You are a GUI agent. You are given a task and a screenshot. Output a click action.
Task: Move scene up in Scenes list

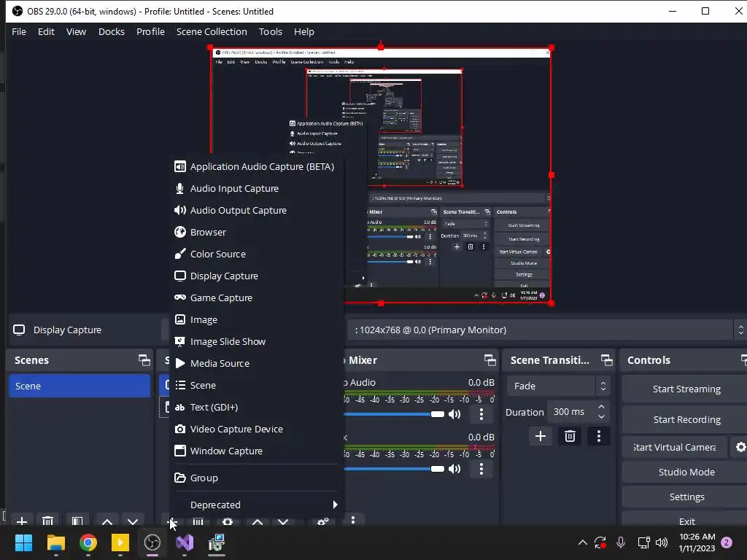coord(107,521)
